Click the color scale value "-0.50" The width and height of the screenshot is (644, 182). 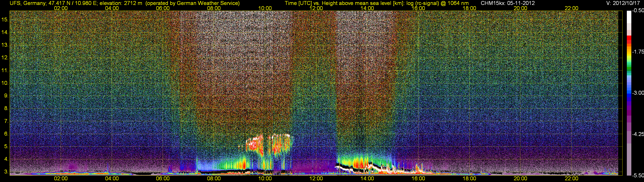click(638, 10)
